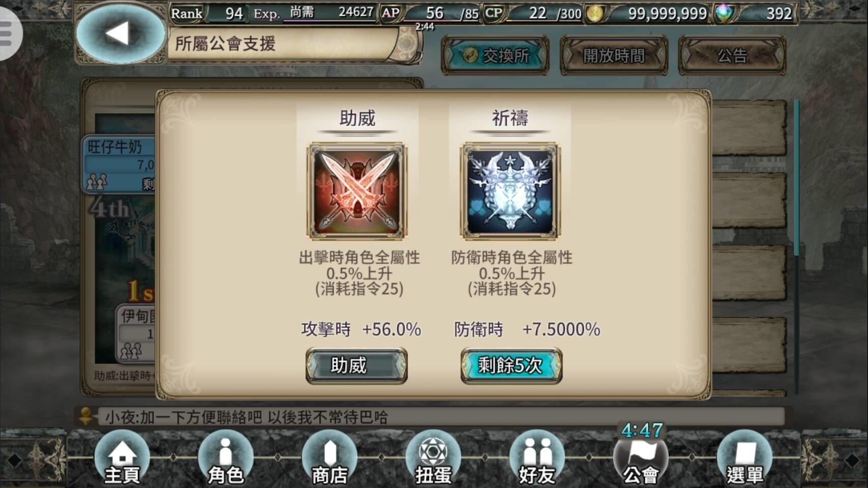
Task: Open the 公告 announcement tab
Action: [732, 55]
